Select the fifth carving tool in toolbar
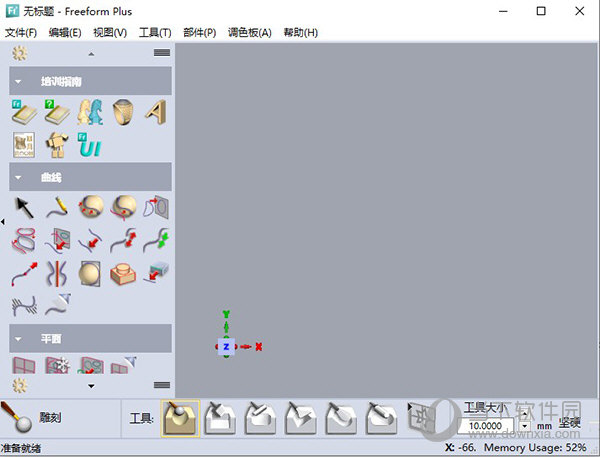Screen dimensions: 600x457 click(x=341, y=418)
